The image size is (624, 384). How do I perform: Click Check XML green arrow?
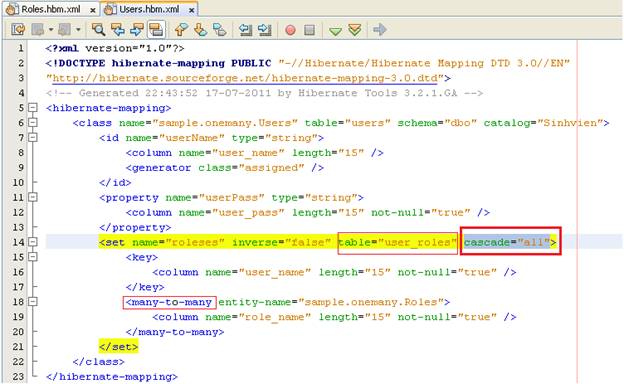click(x=335, y=30)
